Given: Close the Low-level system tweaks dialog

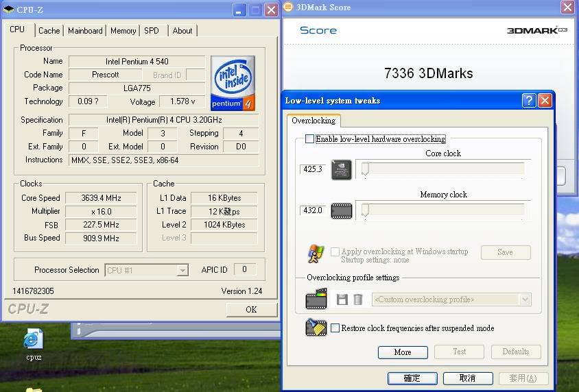Looking at the screenshot, I should pyautogui.click(x=545, y=100).
